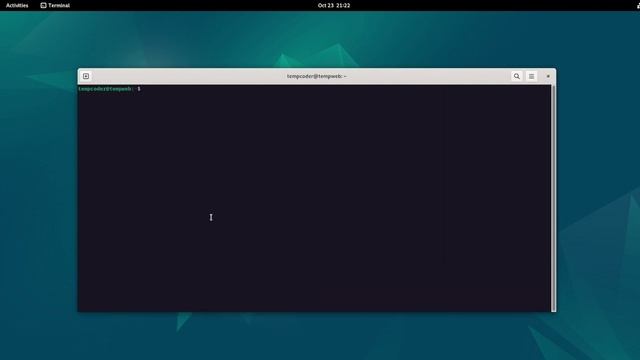Click the tempcoder@tempweb shell prompt text
The width and height of the screenshot is (640, 360).
pyautogui.click(x=109, y=89)
